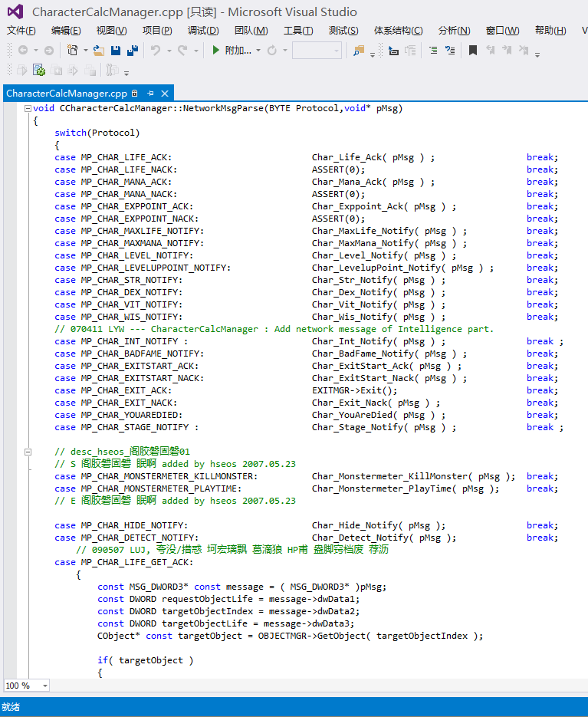588x717 pixels.
Task: Open the Attach debug target dropdown arrow
Action: pyautogui.click(x=258, y=51)
